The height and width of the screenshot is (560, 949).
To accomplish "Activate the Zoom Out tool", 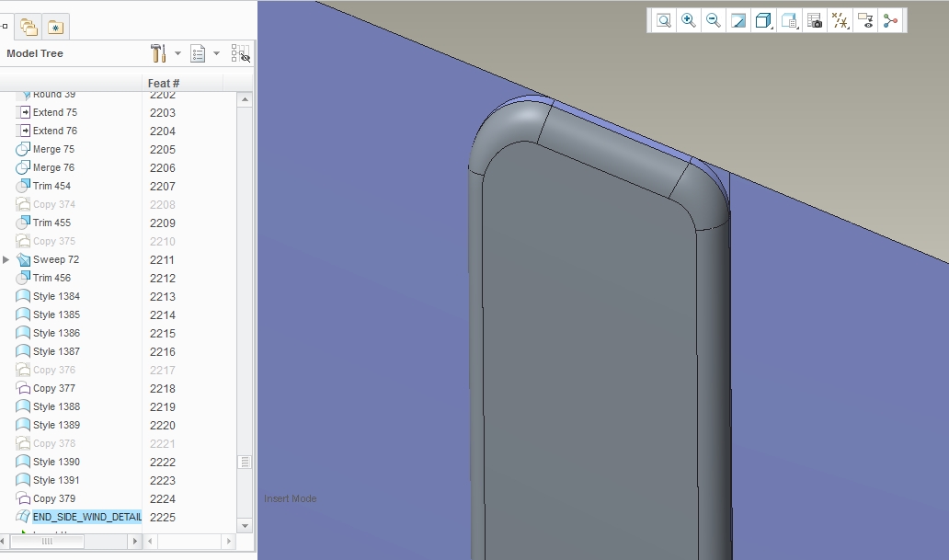I will pos(714,20).
